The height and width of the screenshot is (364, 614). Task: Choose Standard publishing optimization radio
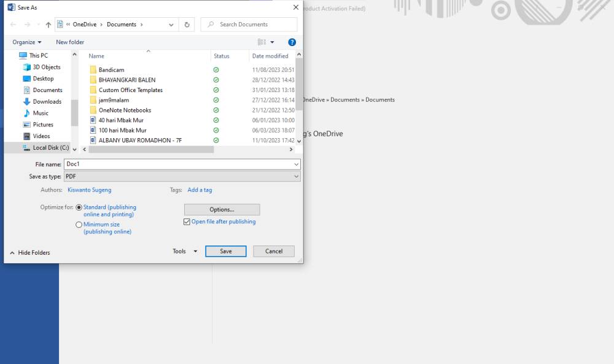[x=79, y=207]
